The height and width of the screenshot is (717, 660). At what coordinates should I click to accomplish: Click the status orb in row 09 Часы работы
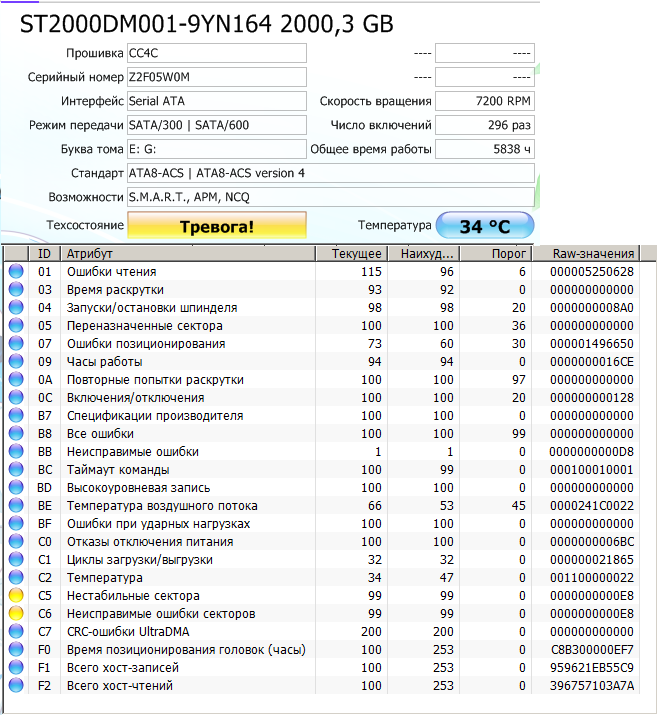coord(16,362)
